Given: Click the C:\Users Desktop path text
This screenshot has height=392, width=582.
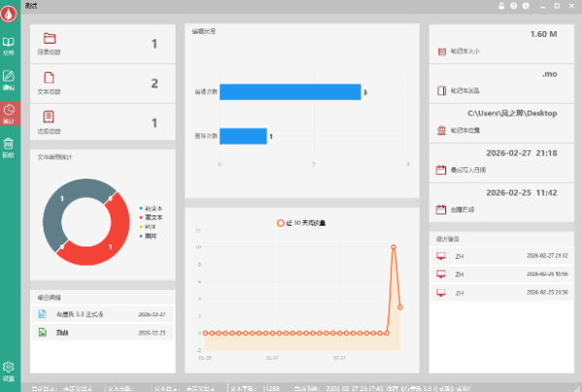Looking at the screenshot, I should pos(512,114).
